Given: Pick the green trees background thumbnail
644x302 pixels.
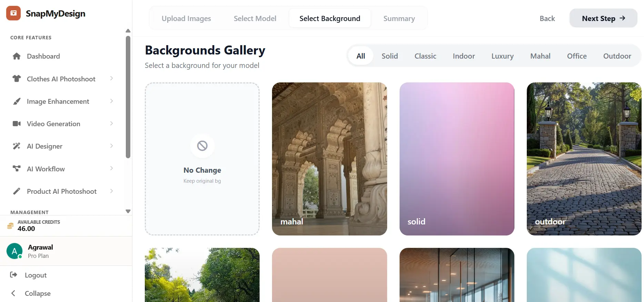Looking at the screenshot, I should pos(202,275).
